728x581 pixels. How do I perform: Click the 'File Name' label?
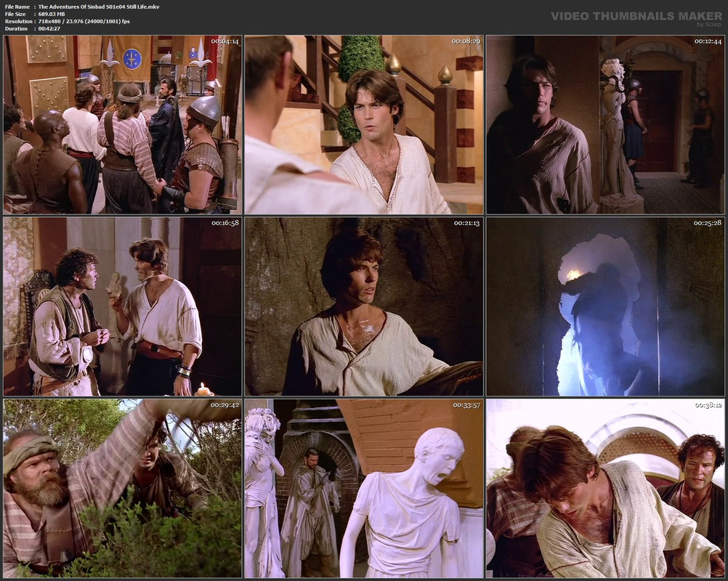coord(17,7)
